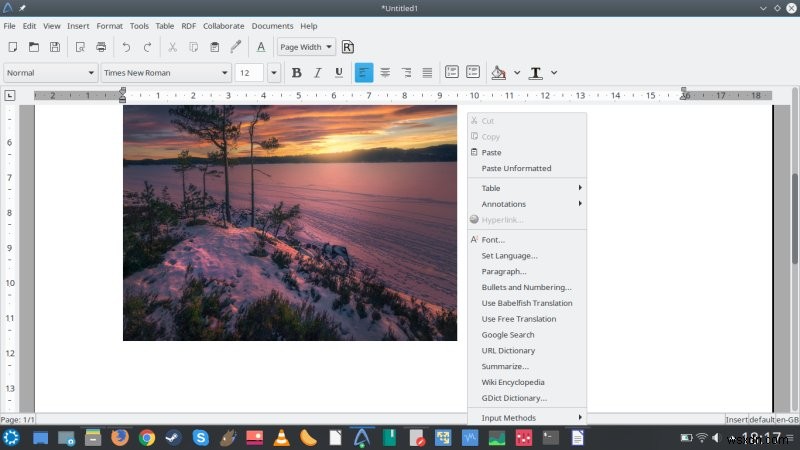Click the Print icon in toolbar

101,47
